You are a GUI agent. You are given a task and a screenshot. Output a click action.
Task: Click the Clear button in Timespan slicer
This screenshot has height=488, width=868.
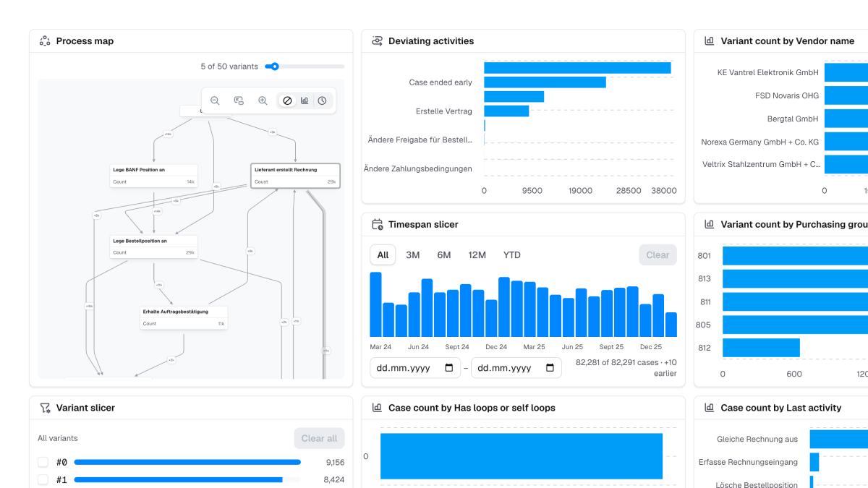658,255
